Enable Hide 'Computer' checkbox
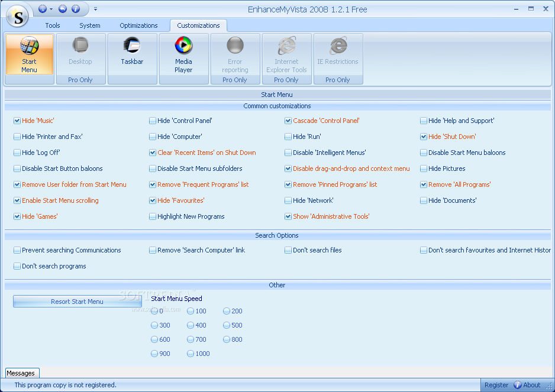 click(153, 137)
